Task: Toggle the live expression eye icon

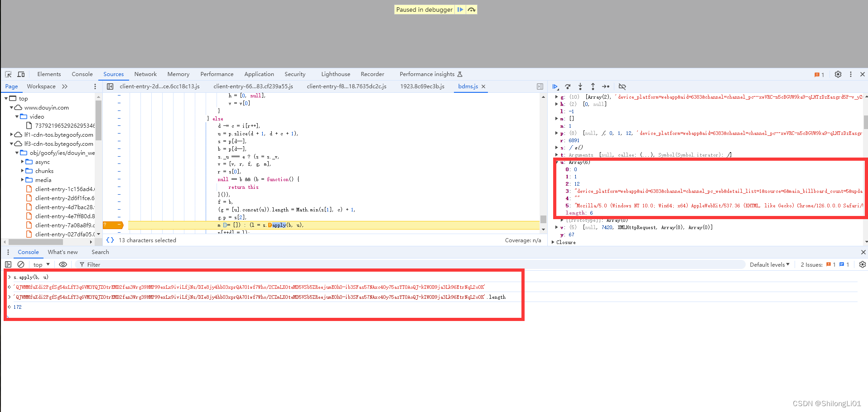Action: click(63, 264)
